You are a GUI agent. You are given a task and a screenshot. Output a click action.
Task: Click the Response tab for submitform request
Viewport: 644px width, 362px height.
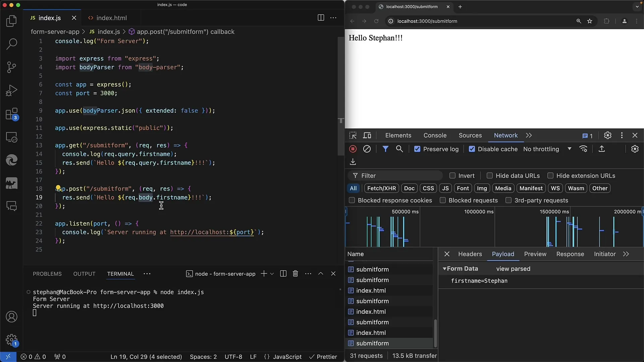point(570,253)
